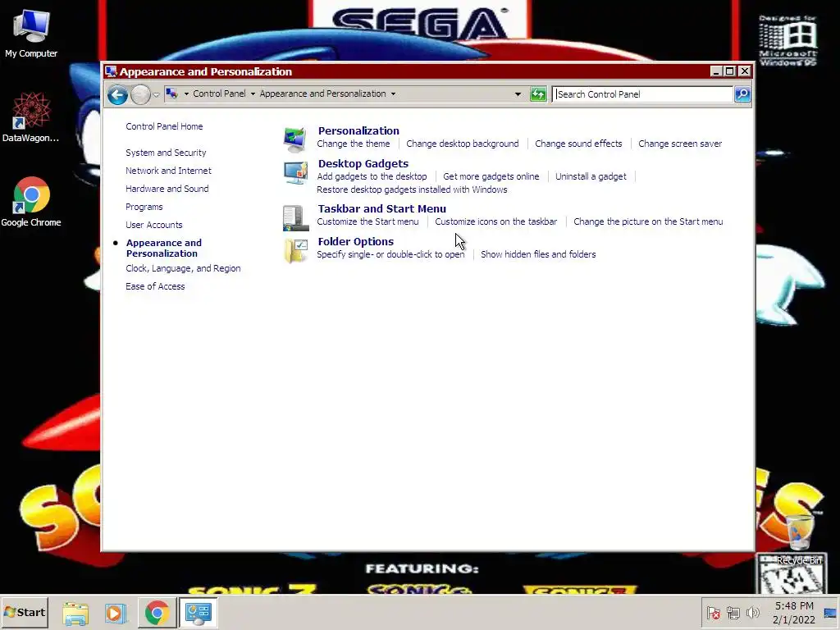Image resolution: width=840 pixels, height=630 pixels.
Task: Click the taskbar clock showing 5:48 PM
Action: point(794,613)
